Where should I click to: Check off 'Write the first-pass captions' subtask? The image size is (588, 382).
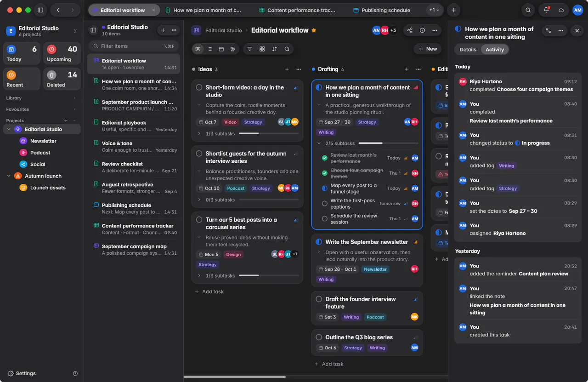324,204
